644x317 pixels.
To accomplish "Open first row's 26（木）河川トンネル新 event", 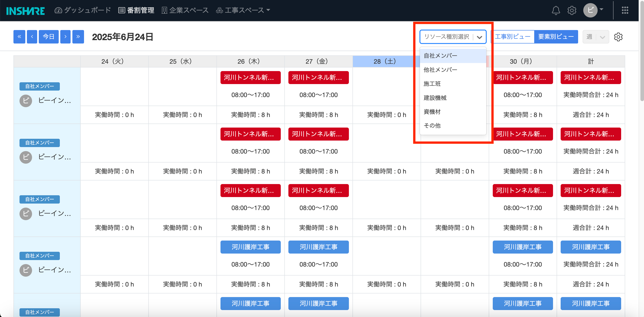I will [251, 78].
